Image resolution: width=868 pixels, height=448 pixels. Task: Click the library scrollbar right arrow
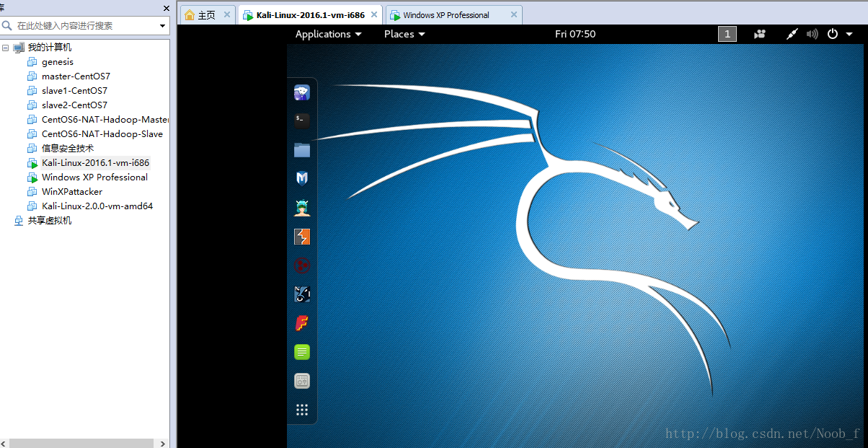pyautogui.click(x=163, y=443)
